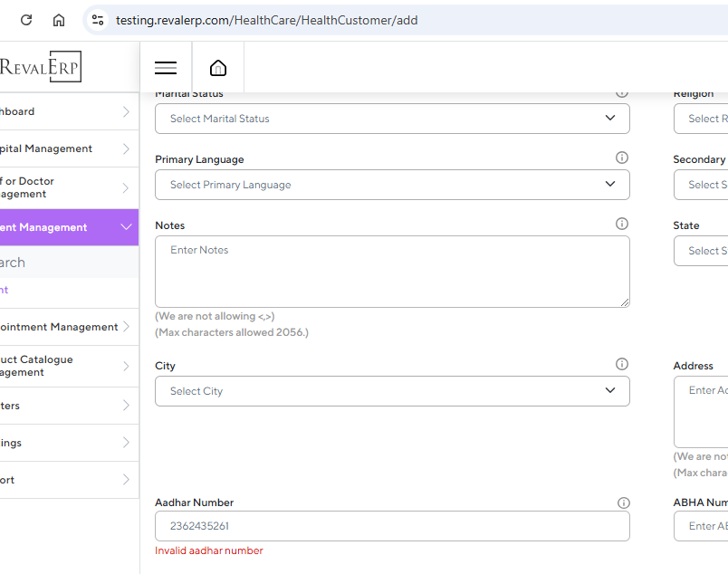Open the Select Marital Status dropdown

[392, 119]
